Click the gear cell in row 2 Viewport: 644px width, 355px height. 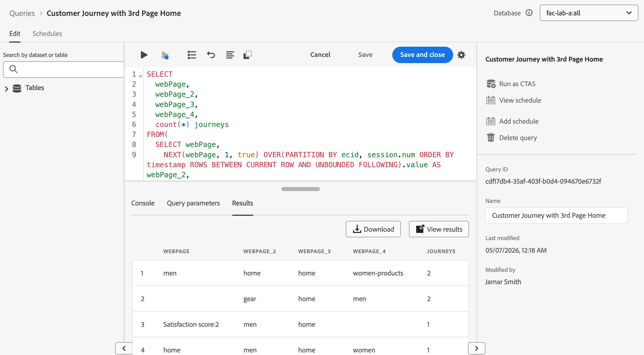coord(250,299)
